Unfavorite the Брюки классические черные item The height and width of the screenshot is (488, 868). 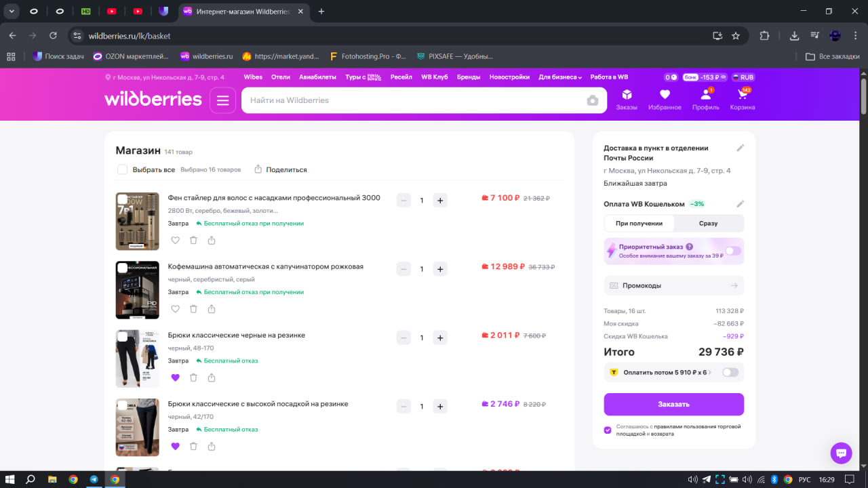pyautogui.click(x=175, y=378)
